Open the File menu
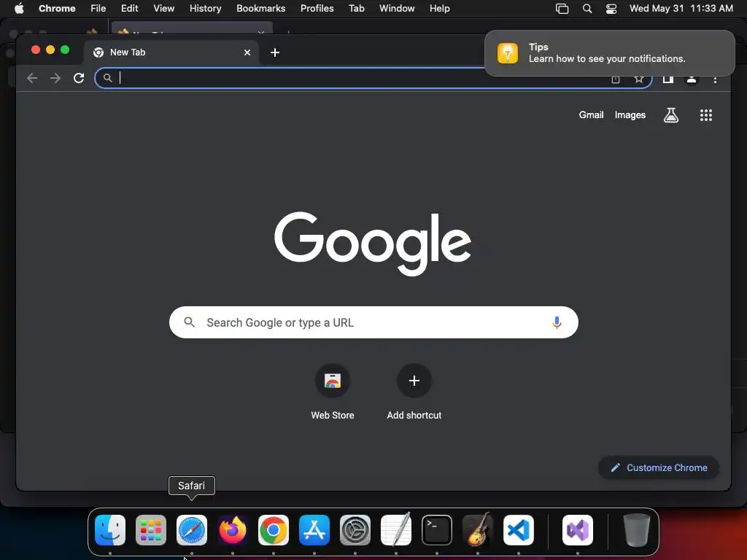747x560 pixels. click(x=98, y=8)
